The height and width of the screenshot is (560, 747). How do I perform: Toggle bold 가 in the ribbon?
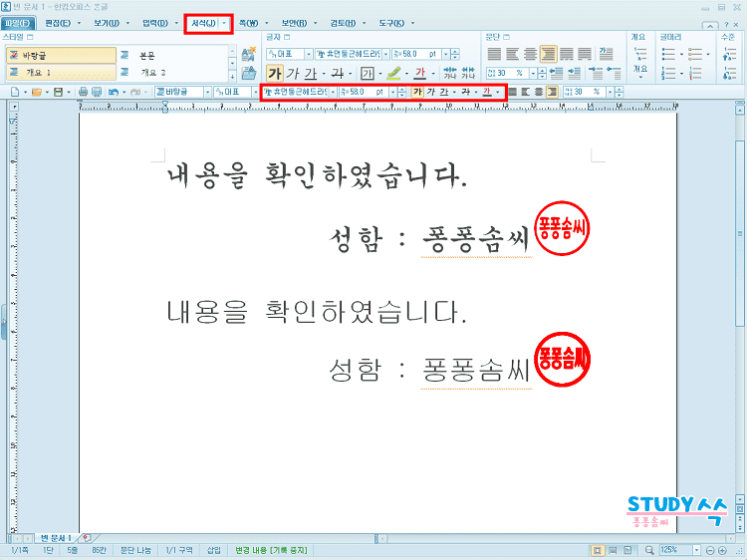click(275, 74)
